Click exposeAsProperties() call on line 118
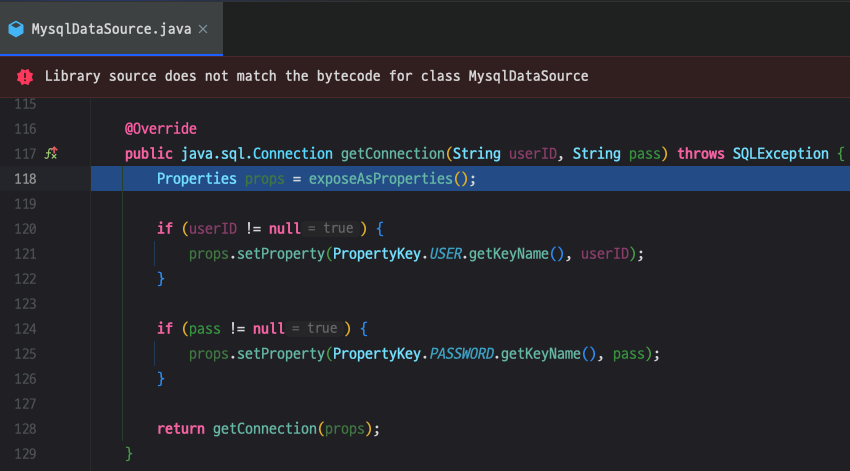850x471 pixels. (388, 179)
